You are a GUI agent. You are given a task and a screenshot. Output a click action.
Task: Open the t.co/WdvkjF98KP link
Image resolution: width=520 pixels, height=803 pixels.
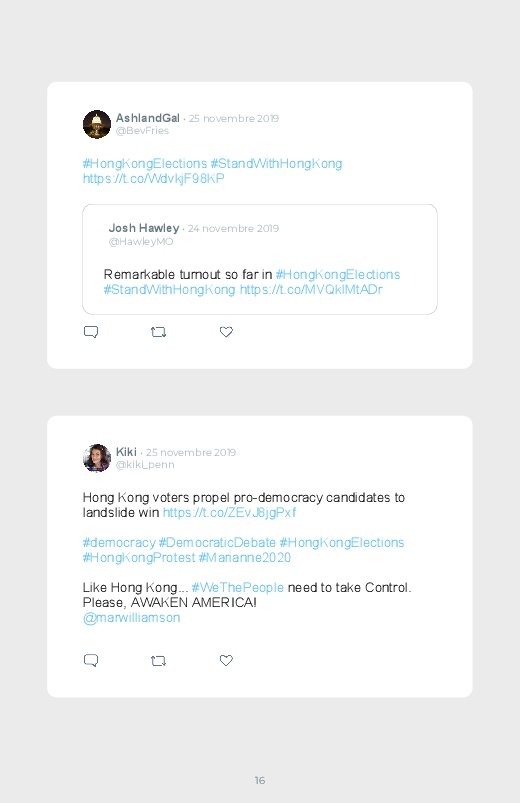click(154, 178)
